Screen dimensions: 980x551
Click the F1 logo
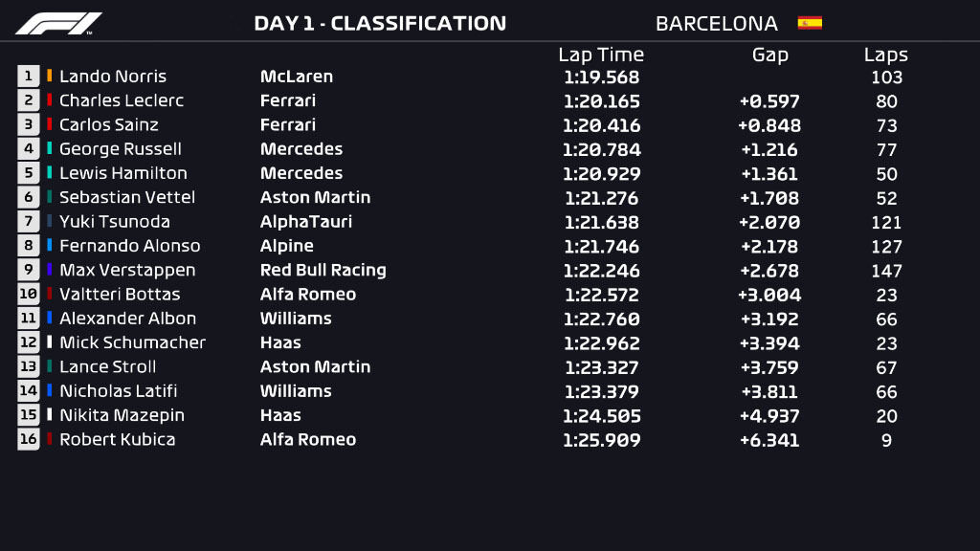click(x=58, y=24)
